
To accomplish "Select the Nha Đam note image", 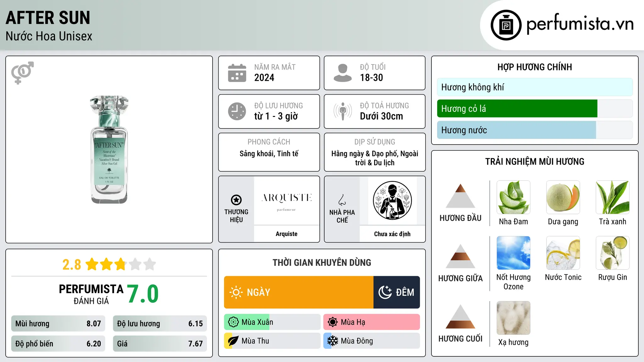I will (x=514, y=197).
